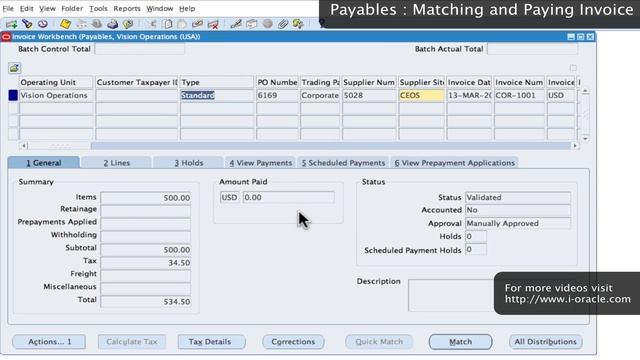Viewport: 640px width, 360px height.
Task: Click the yellow Save toolbar icon
Action: click(65, 24)
